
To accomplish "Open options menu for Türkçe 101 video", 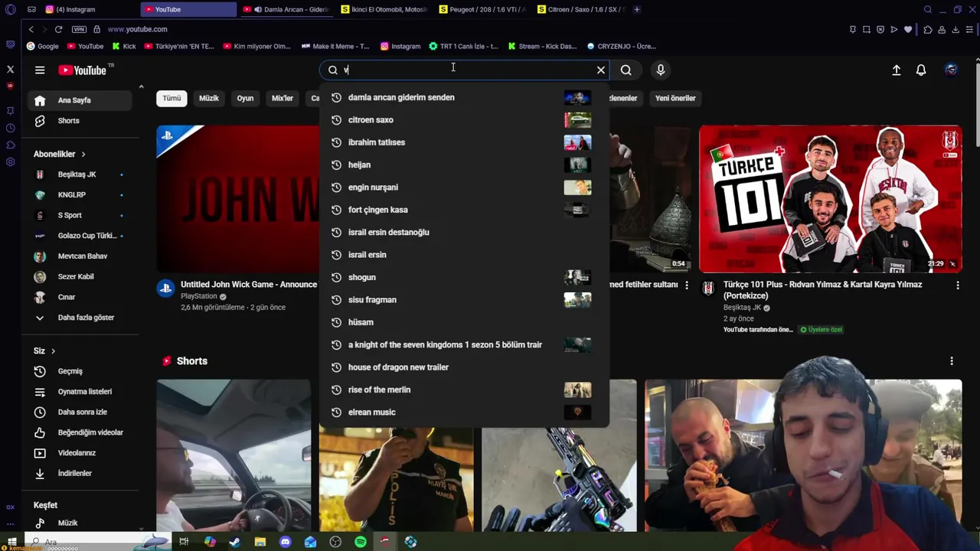I will pyautogui.click(x=957, y=285).
